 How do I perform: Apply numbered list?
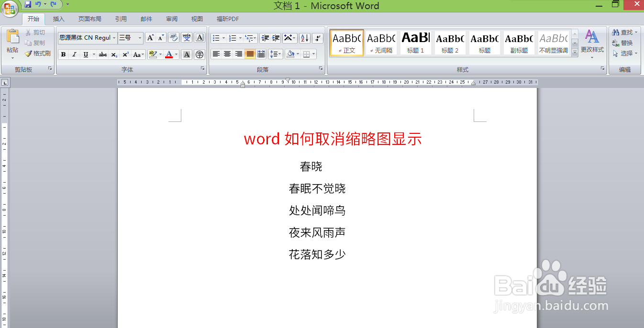[x=233, y=38]
